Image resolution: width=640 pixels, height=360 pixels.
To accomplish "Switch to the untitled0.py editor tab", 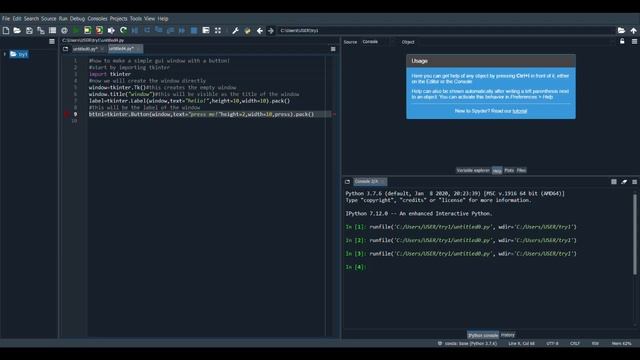I will tap(85, 49).
